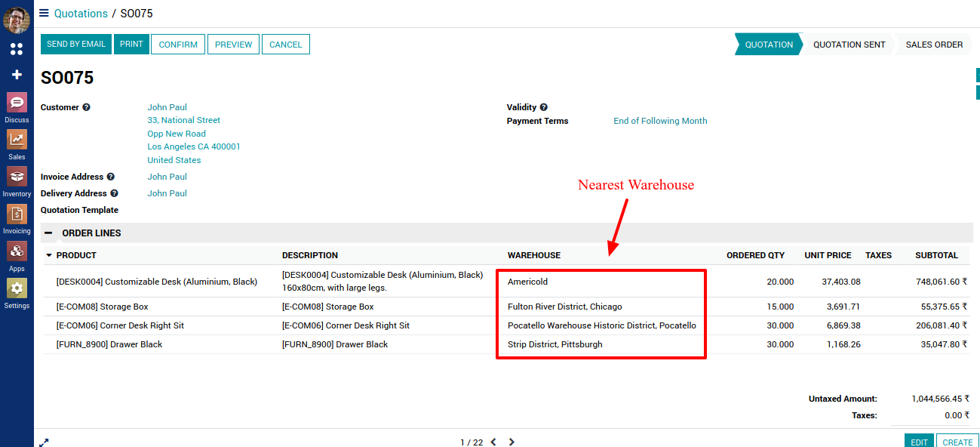
Task: Open the Settings gear icon
Action: click(x=17, y=288)
